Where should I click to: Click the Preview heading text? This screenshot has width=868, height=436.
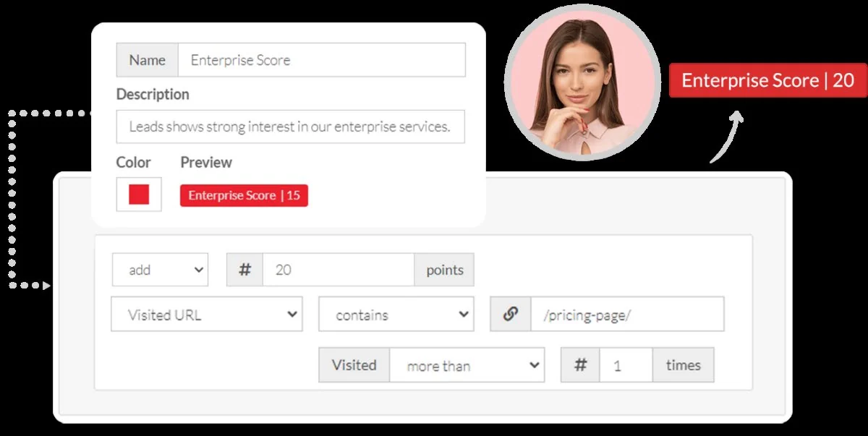tap(206, 162)
